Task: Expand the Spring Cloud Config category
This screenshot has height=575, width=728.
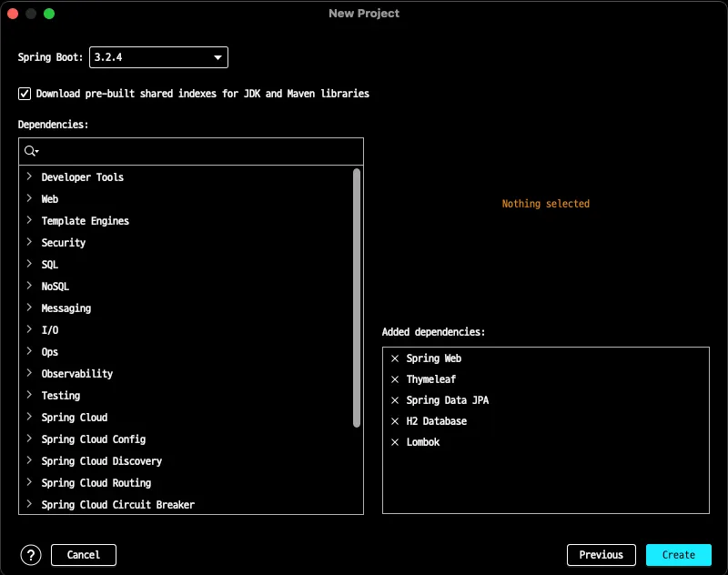Action: click(x=29, y=439)
